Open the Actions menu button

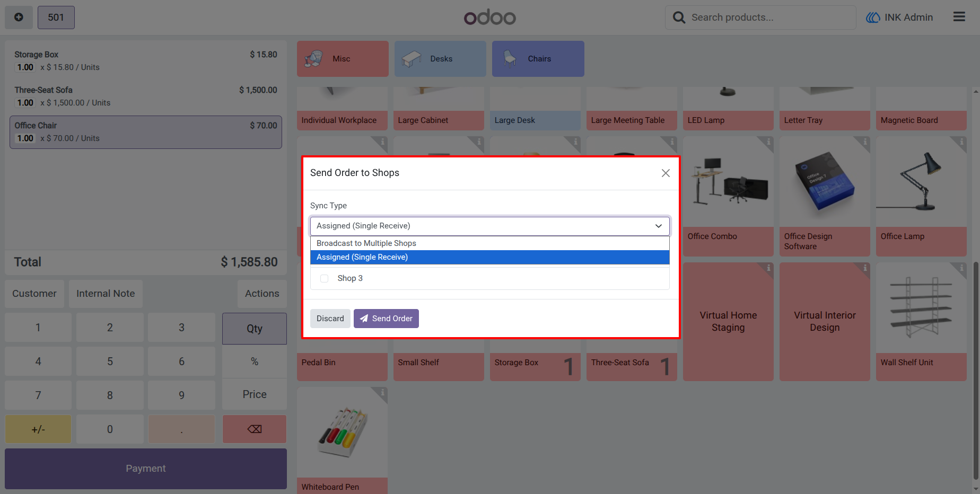point(262,294)
